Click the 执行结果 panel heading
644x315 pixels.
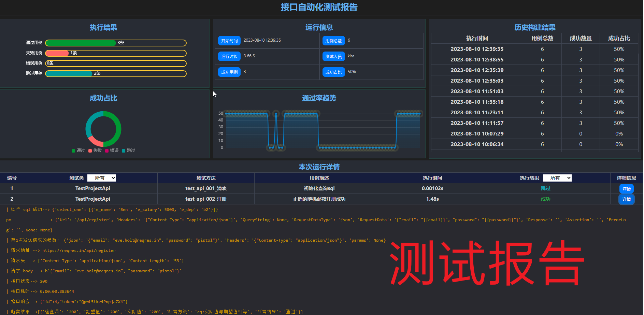pos(103,27)
